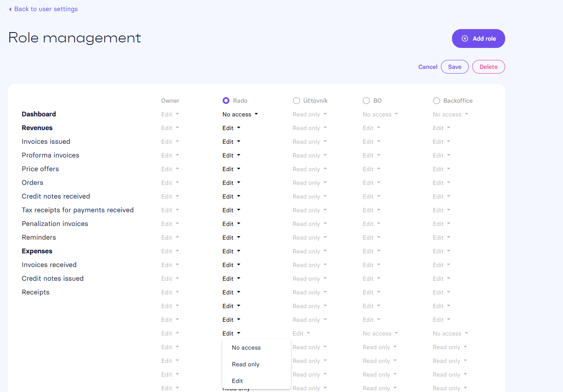Click the Orders row label
The height and width of the screenshot is (392, 563).
click(33, 183)
